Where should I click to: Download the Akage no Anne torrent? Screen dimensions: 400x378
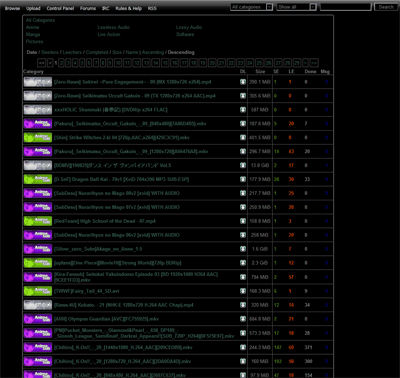coord(243,249)
